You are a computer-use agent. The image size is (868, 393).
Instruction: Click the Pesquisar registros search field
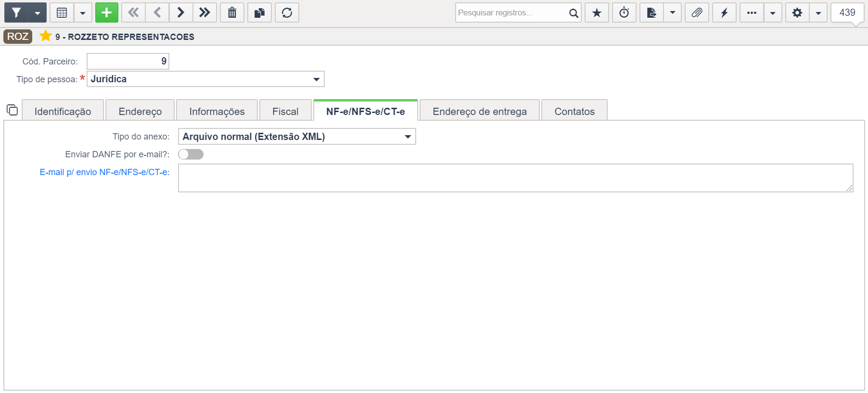(511, 13)
